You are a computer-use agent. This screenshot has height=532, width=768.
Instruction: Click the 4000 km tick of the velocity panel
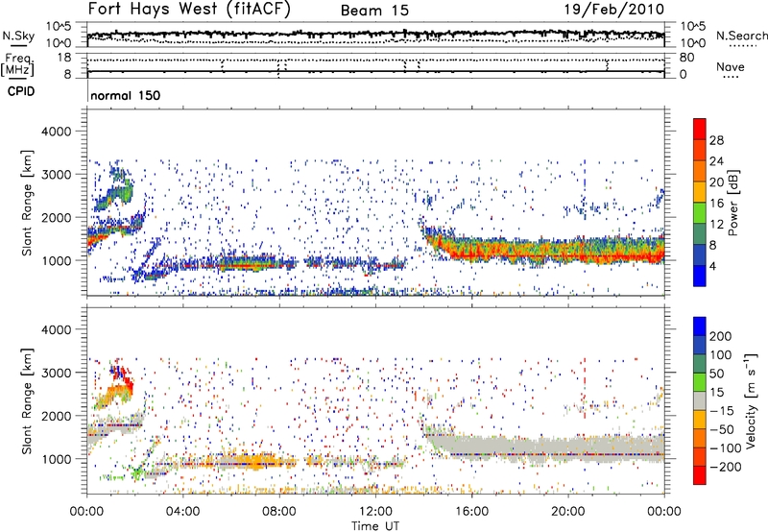56,329
